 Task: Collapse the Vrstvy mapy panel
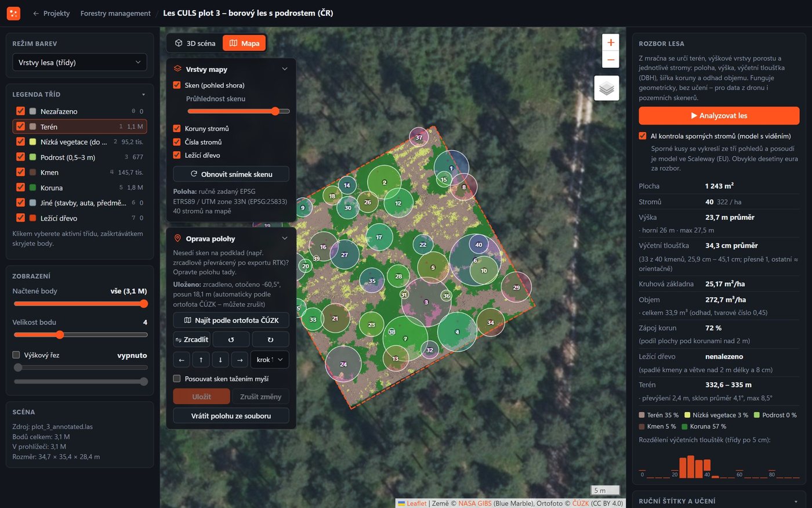[284, 69]
